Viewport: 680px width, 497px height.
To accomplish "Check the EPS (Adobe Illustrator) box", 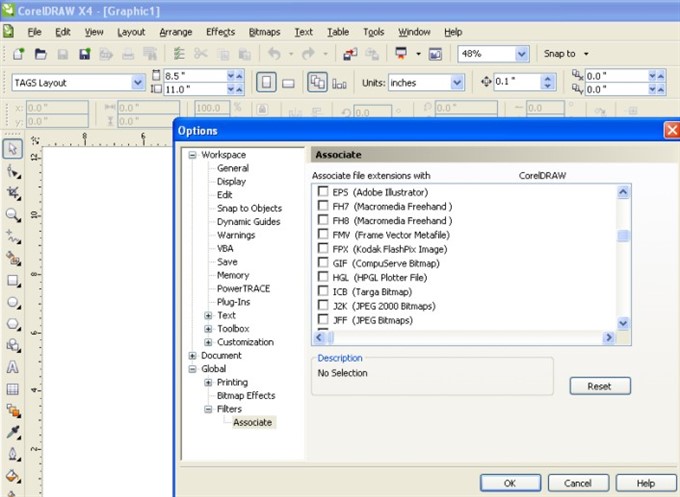I will point(323,191).
